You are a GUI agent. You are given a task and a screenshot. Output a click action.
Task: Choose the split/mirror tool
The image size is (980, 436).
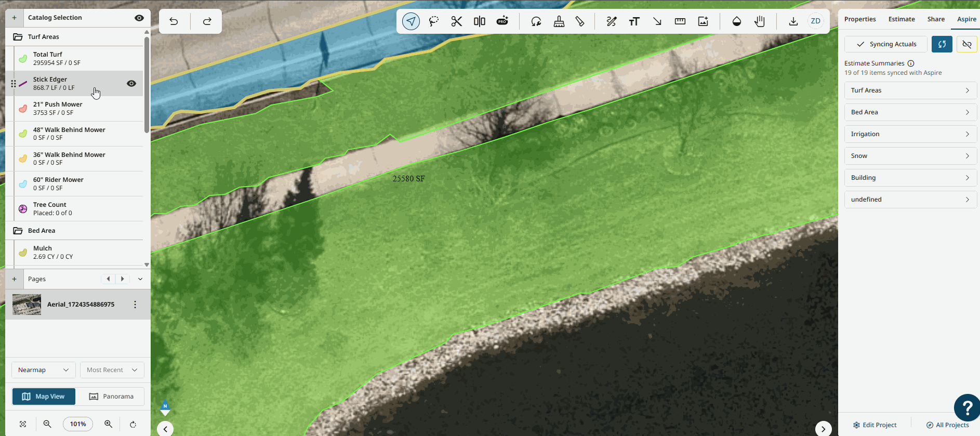tap(480, 21)
